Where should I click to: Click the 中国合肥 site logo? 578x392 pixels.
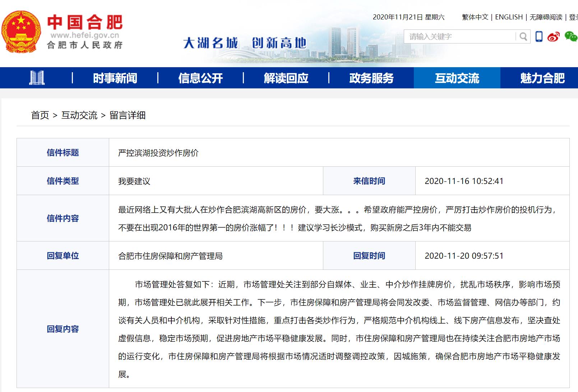pos(84,22)
